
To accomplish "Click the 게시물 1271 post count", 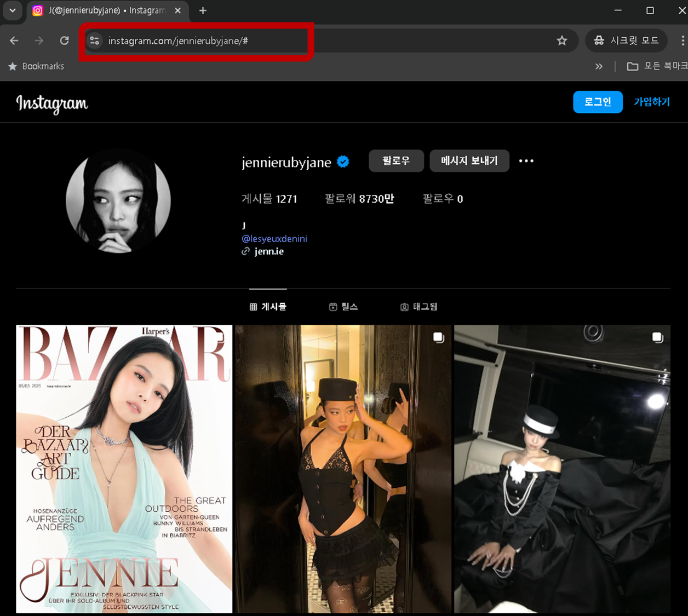I will pyautogui.click(x=270, y=199).
